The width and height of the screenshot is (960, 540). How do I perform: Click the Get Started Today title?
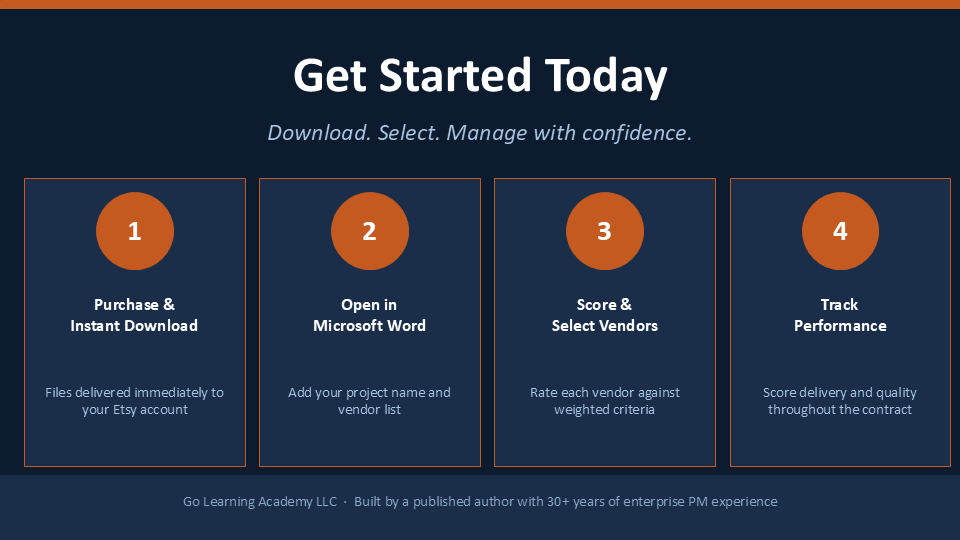click(x=480, y=76)
